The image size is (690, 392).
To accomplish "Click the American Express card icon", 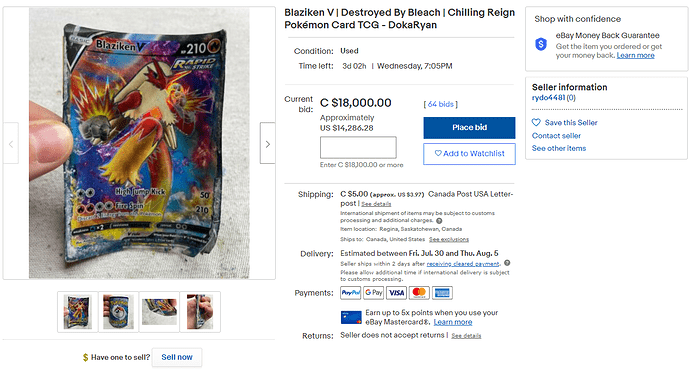I will [442, 293].
